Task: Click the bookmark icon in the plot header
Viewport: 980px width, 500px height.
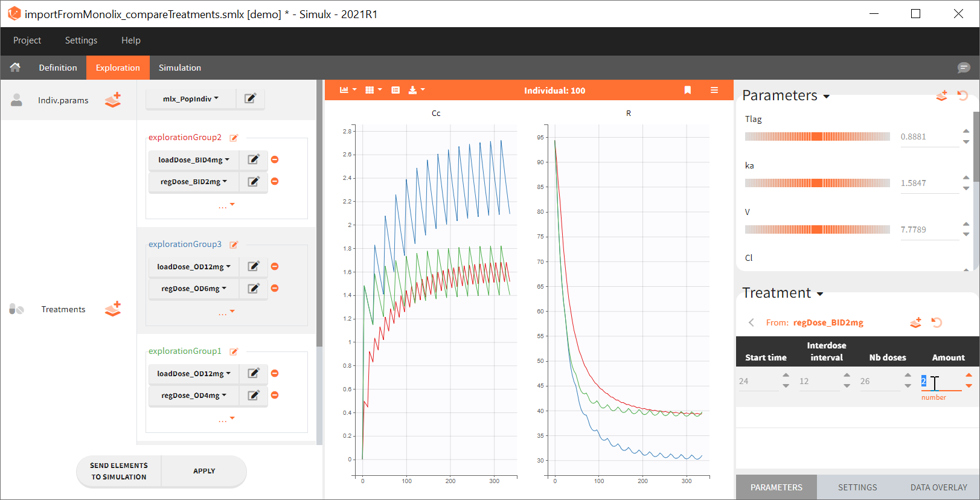Action: pos(687,90)
